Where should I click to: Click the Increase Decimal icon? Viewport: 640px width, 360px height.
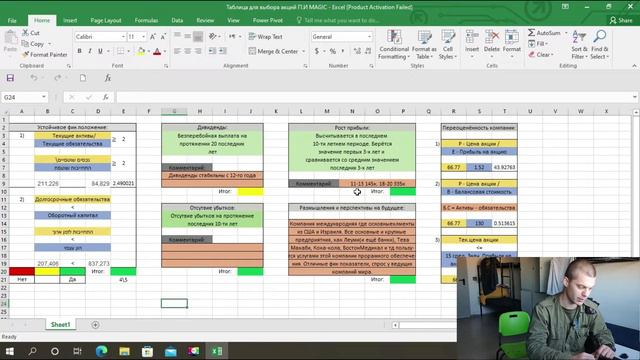click(x=357, y=51)
